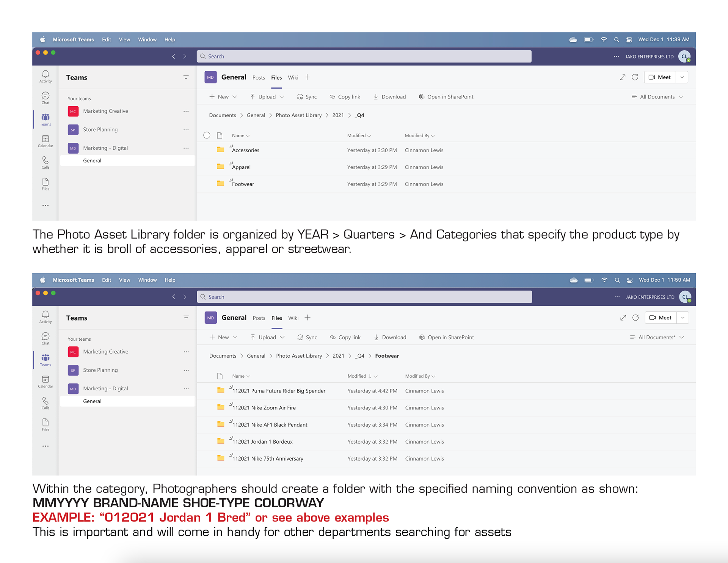
Task: Click the Meet button in upper screenshot
Action: 660,77
